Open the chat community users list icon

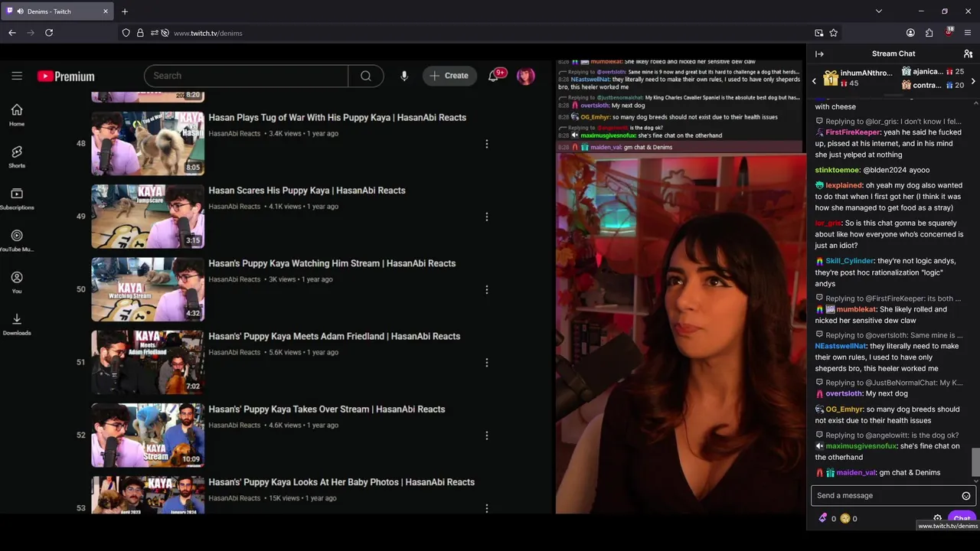[968, 54]
